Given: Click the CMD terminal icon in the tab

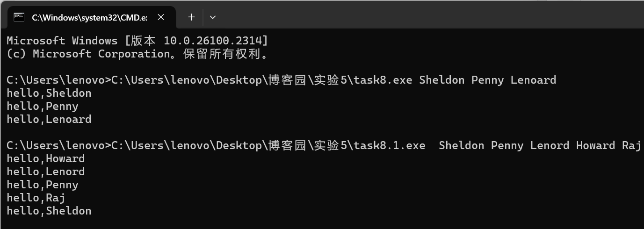Looking at the screenshot, I should [19, 17].
